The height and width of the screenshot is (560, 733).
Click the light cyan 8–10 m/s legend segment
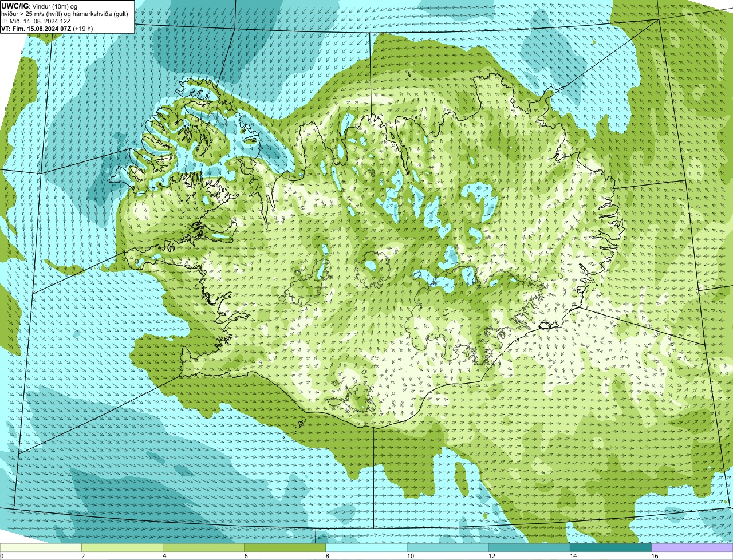click(x=366, y=547)
